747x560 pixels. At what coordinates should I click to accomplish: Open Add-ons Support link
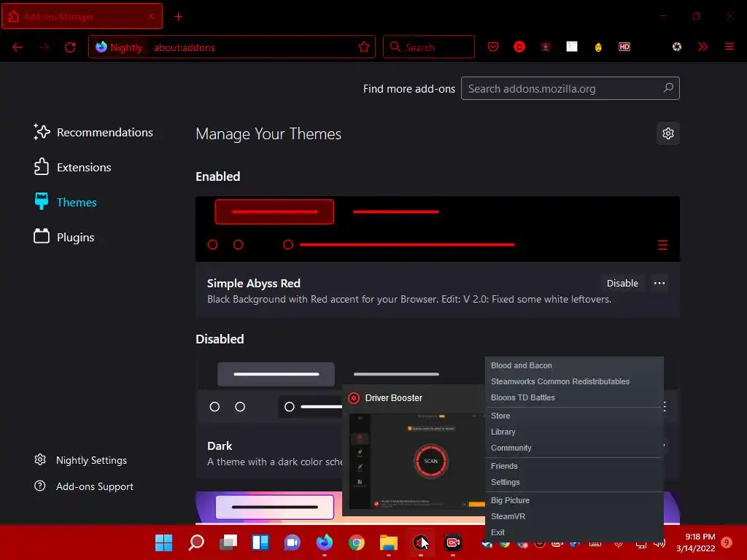click(x=84, y=486)
